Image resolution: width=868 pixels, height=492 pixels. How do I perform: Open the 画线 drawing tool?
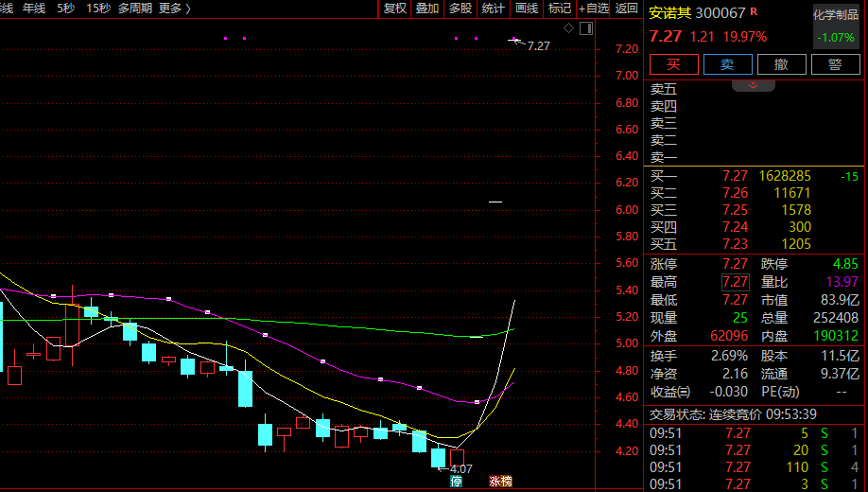click(527, 9)
